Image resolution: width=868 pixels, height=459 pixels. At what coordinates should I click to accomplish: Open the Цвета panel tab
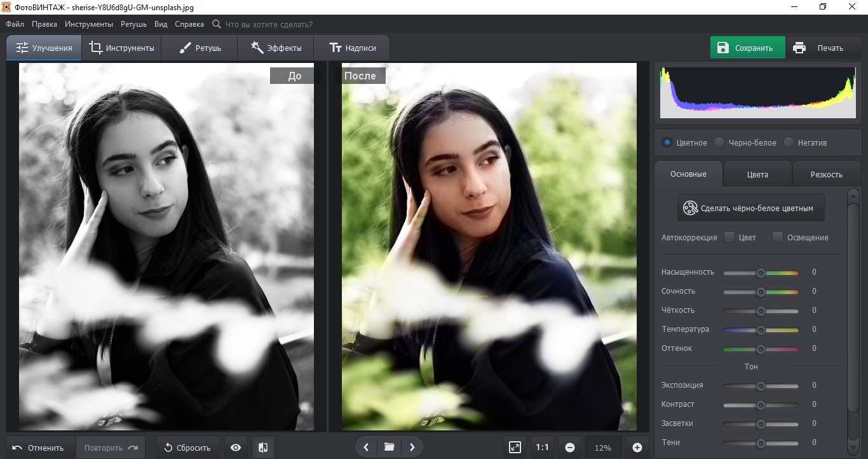point(757,174)
